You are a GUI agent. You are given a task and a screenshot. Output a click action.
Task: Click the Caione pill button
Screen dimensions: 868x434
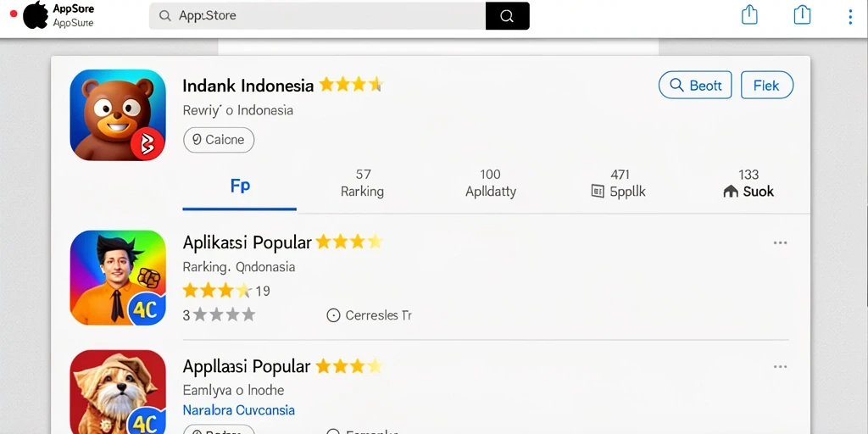(x=219, y=140)
